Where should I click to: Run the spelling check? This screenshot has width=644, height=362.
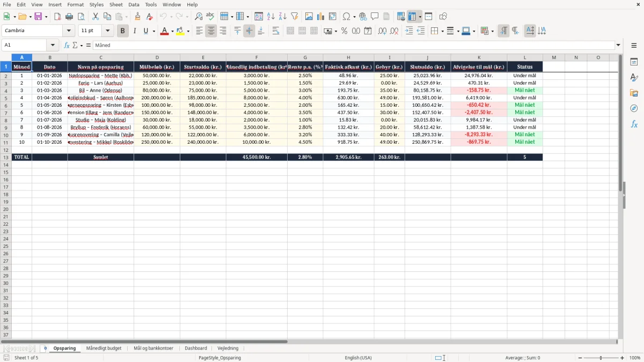click(x=210, y=17)
